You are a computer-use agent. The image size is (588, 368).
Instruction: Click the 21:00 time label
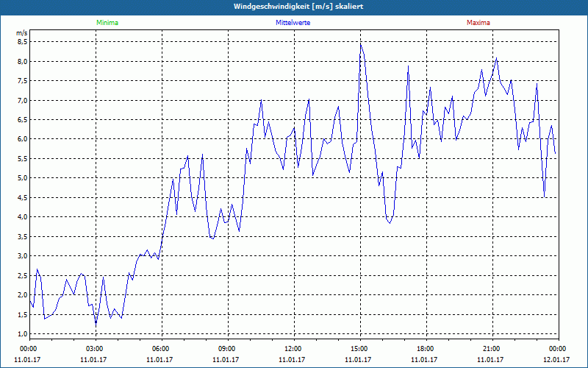[x=491, y=349]
